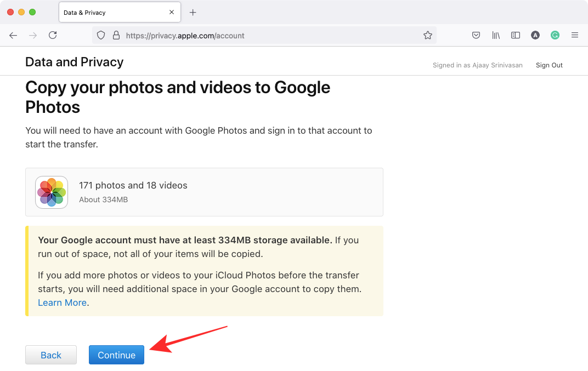This screenshot has width=588, height=371.
Task: Click the Sign Out link
Action: click(549, 65)
